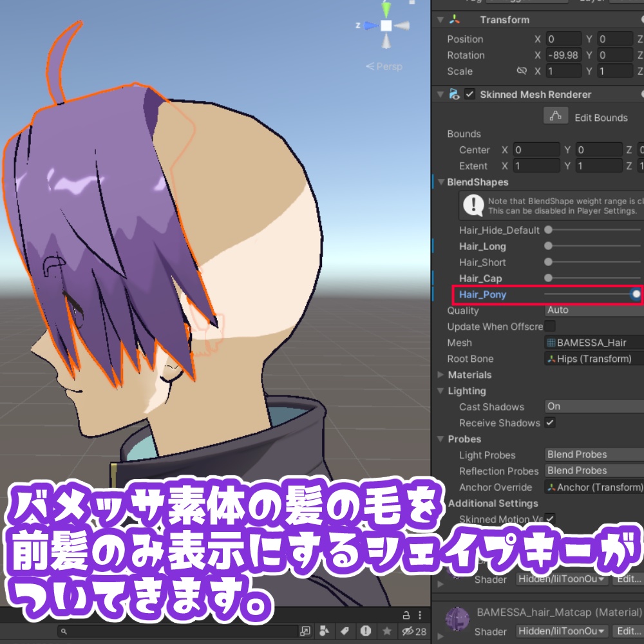
Task: Click the favorites star icon in the status bar
Action: [x=386, y=631]
